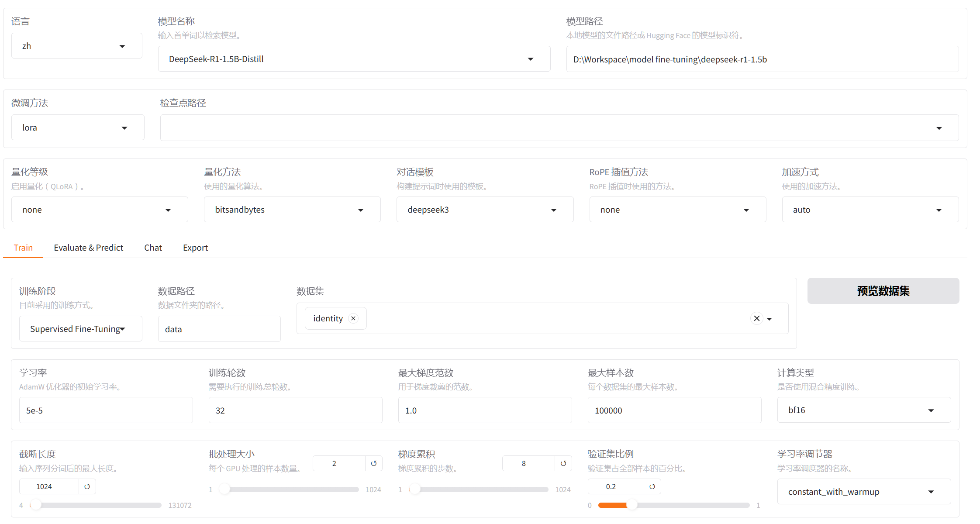Click the 学习率 5e-5 input field
This screenshot has width=980, height=524.
tap(106, 410)
